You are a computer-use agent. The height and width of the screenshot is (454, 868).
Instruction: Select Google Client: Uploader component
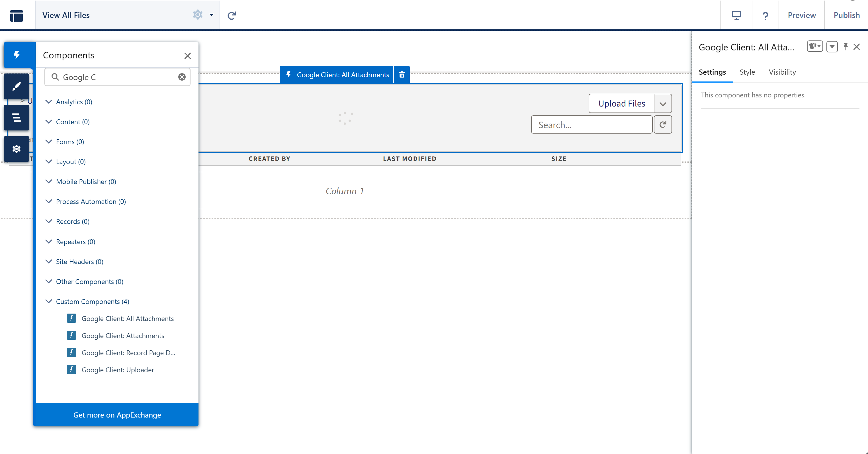point(110,370)
